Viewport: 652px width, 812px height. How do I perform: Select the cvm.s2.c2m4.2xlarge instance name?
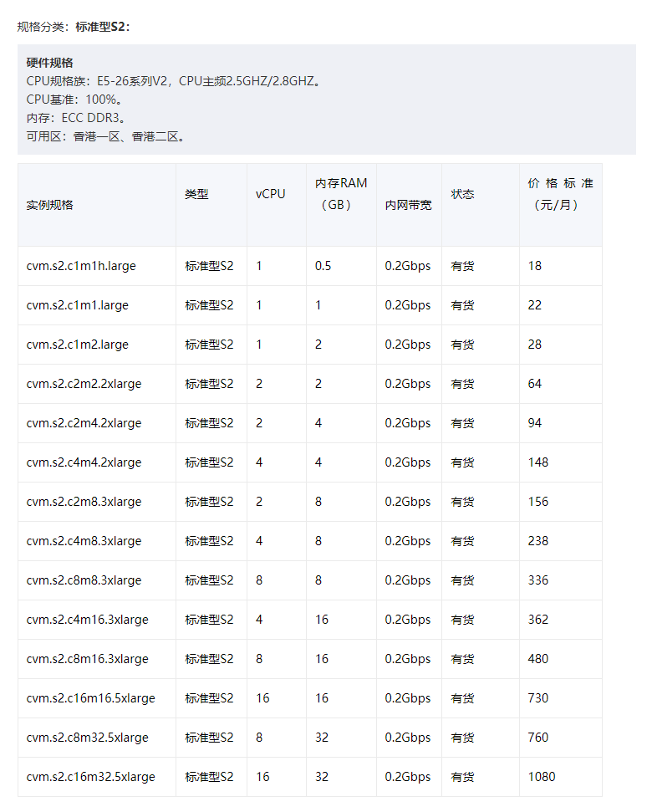point(84,424)
